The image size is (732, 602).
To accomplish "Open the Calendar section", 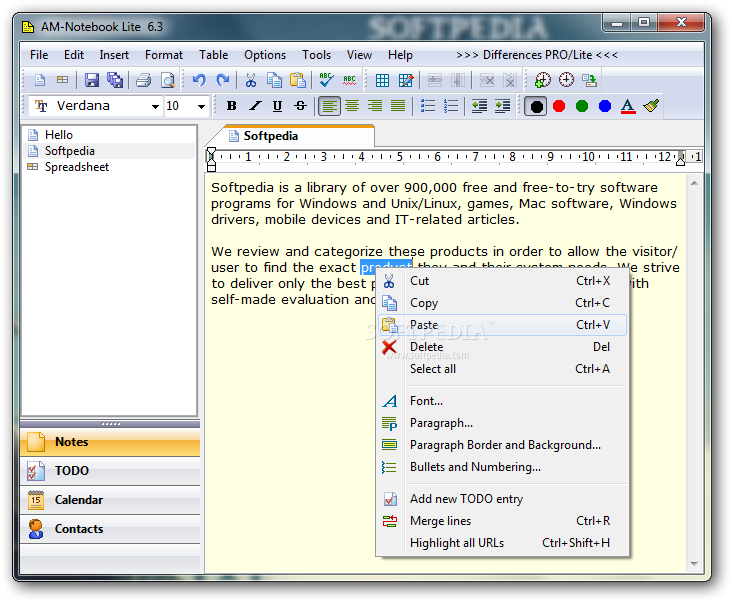I will pos(110,500).
